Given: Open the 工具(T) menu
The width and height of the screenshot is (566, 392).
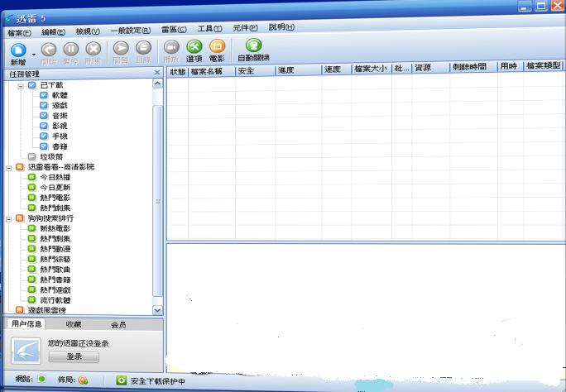Looking at the screenshot, I should point(209,28).
